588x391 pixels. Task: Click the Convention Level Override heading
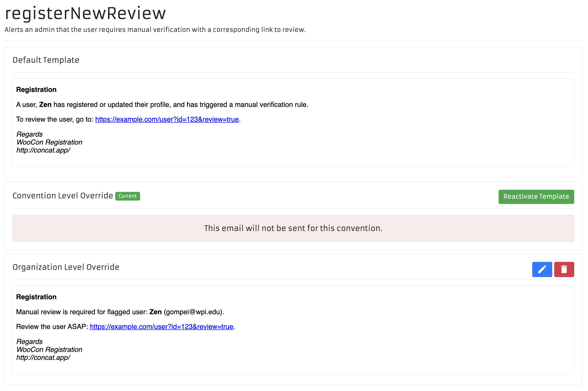63,196
